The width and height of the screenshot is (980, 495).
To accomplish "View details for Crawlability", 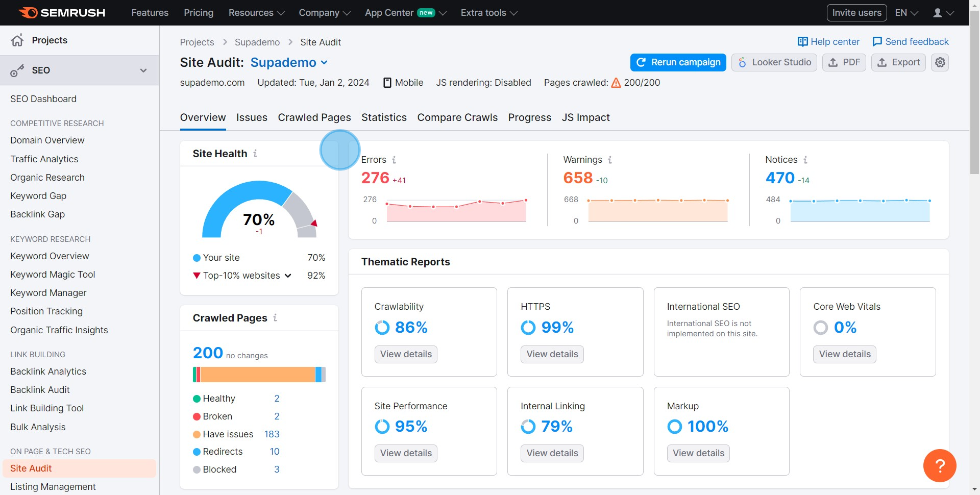I will pyautogui.click(x=406, y=354).
